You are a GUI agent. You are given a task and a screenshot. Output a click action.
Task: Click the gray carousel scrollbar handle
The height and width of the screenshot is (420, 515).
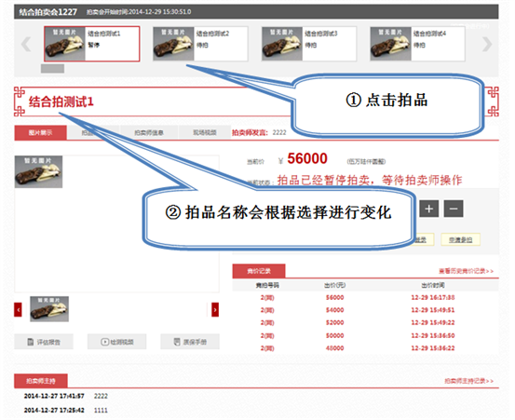(52, 69)
